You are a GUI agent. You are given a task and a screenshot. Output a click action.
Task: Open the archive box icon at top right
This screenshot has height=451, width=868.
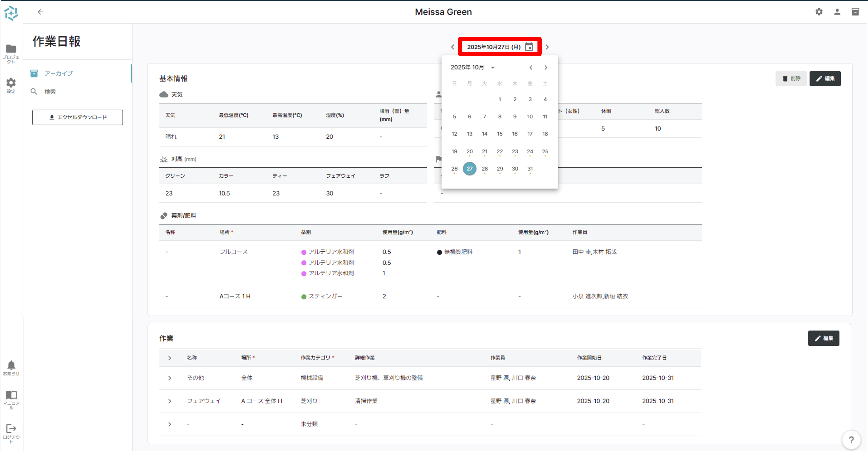click(x=856, y=12)
